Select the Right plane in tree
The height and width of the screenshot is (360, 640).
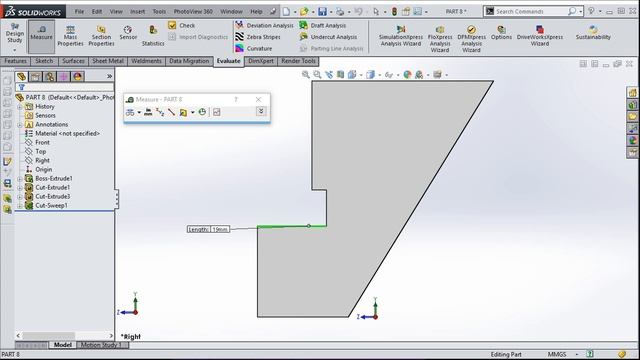coord(37,160)
